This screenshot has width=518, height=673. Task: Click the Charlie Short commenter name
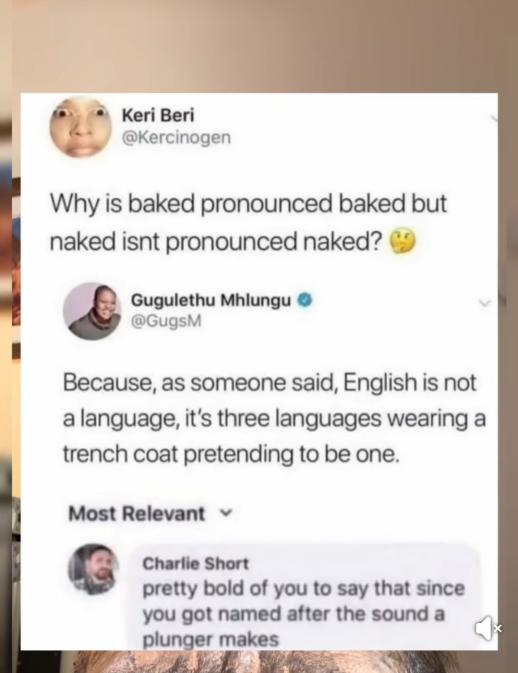195,563
